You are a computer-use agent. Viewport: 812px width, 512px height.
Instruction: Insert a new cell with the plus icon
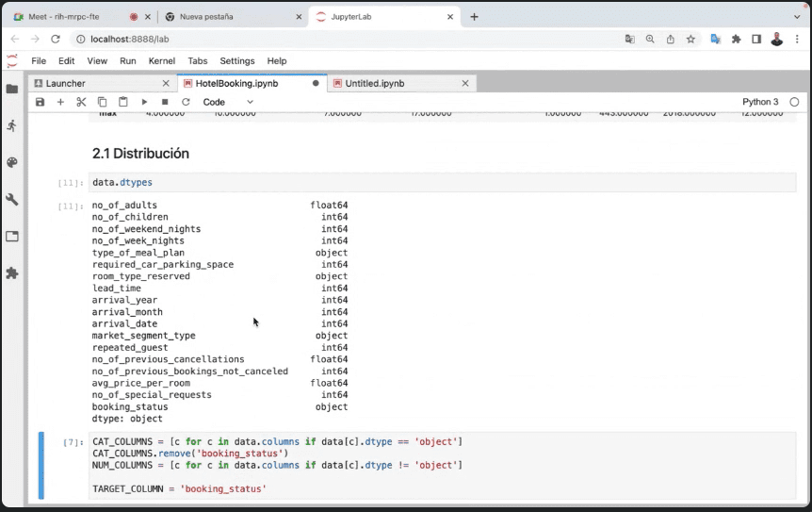point(60,102)
